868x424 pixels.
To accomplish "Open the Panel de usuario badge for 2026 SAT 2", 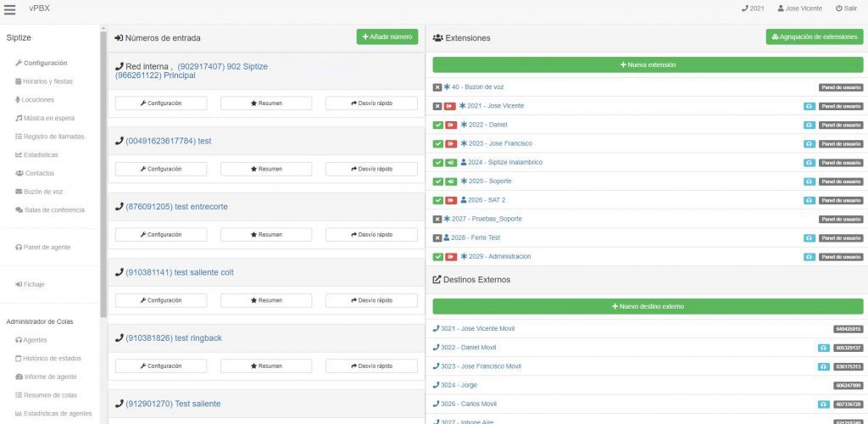I will point(841,201).
